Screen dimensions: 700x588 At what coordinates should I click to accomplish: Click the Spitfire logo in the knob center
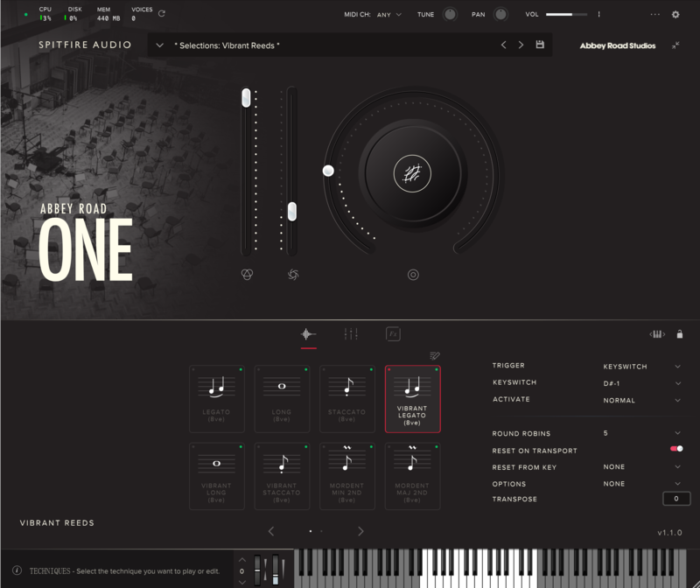412,173
